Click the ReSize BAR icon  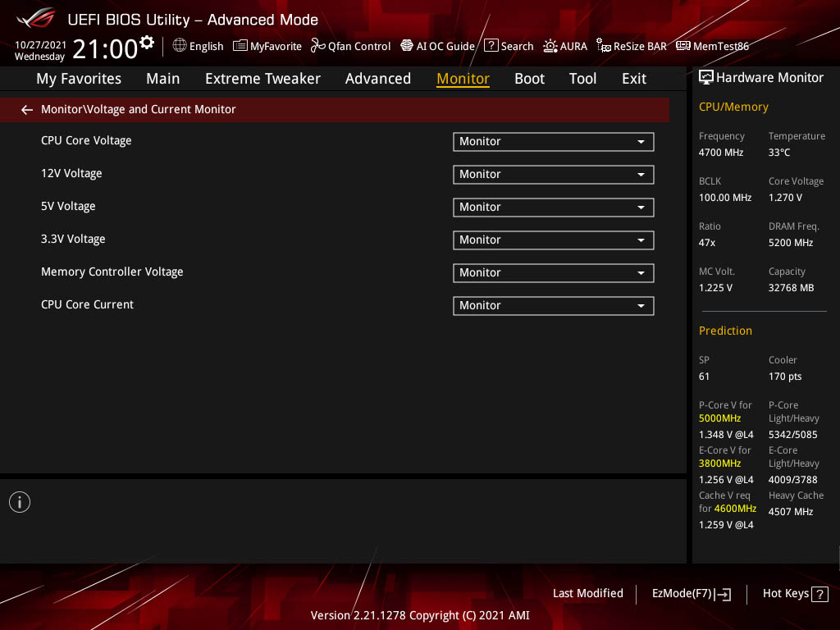click(604, 46)
